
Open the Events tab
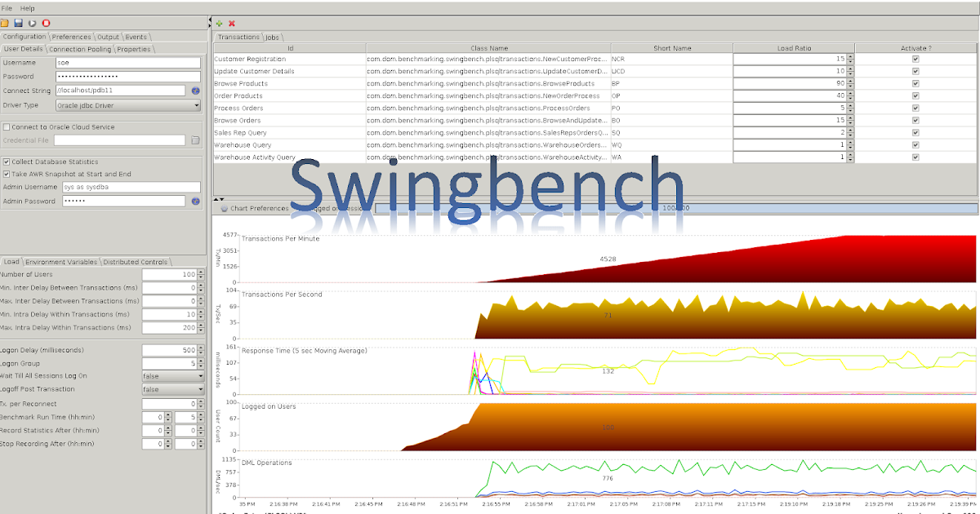pyautogui.click(x=136, y=37)
